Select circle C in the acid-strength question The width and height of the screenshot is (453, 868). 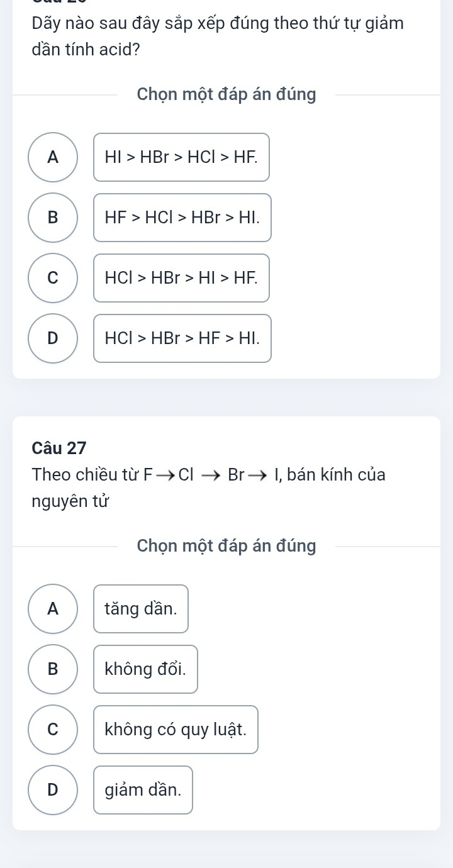click(x=53, y=278)
